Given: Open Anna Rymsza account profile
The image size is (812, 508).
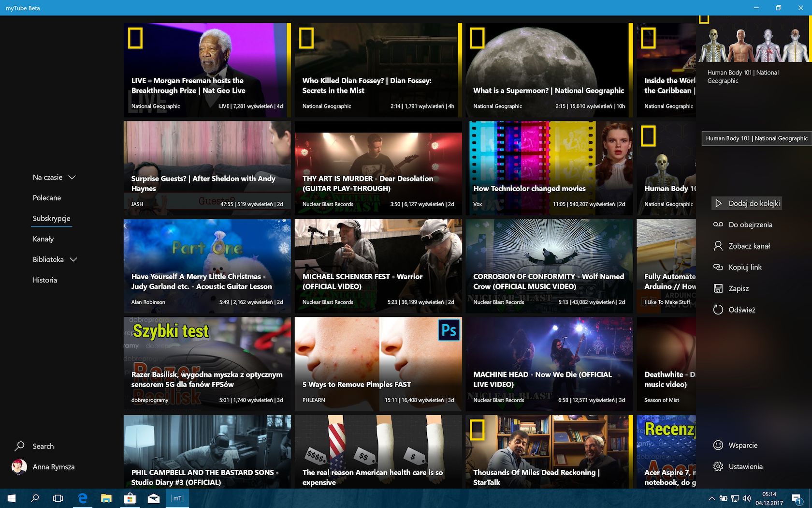Looking at the screenshot, I should (x=43, y=467).
